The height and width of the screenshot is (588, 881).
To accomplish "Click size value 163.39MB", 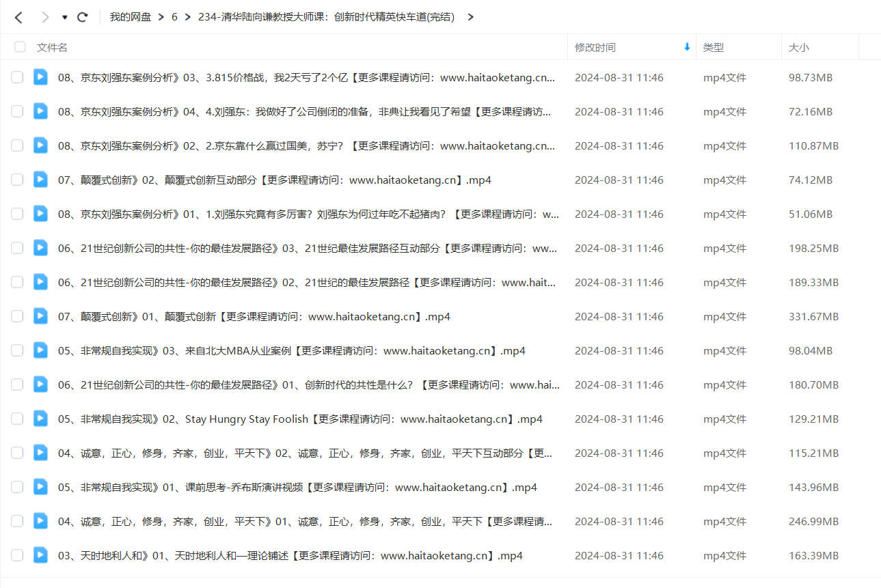I will coord(813,556).
